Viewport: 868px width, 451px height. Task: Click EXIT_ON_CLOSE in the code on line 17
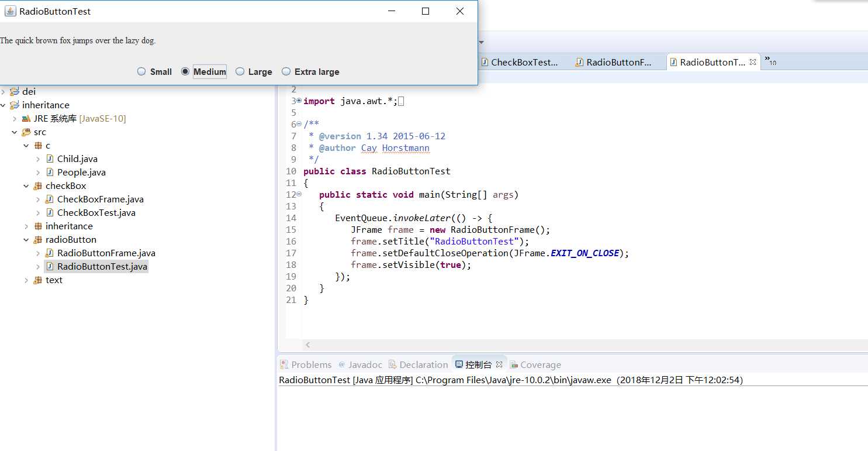click(585, 253)
